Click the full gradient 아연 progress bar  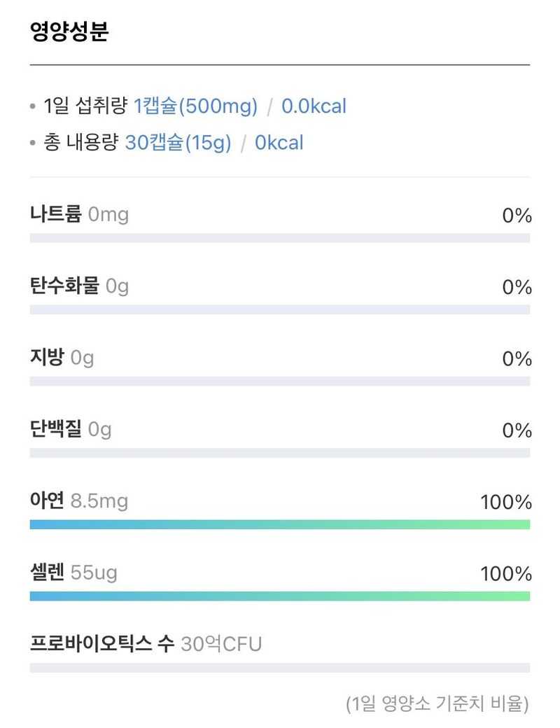pos(279,524)
